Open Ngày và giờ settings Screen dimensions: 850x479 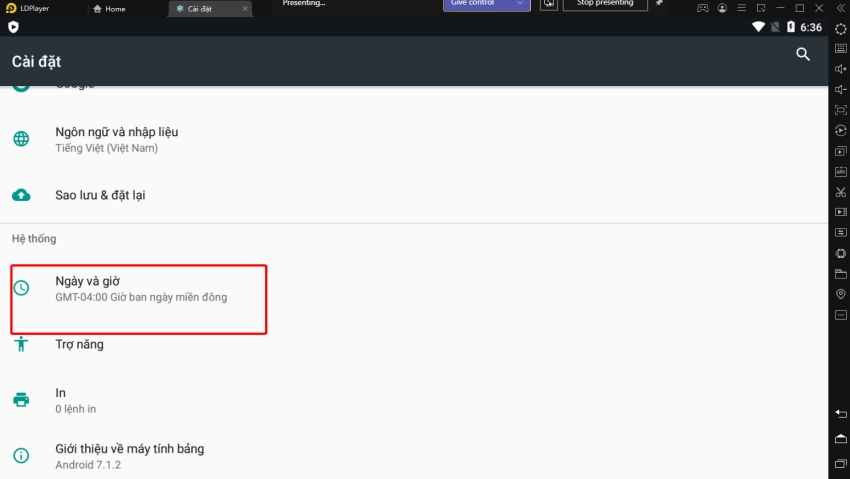pyautogui.click(x=138, y=289)
